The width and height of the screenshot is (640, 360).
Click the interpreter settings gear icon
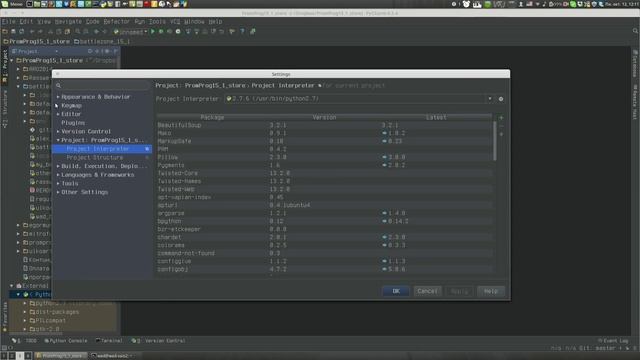tap(501, 99)
